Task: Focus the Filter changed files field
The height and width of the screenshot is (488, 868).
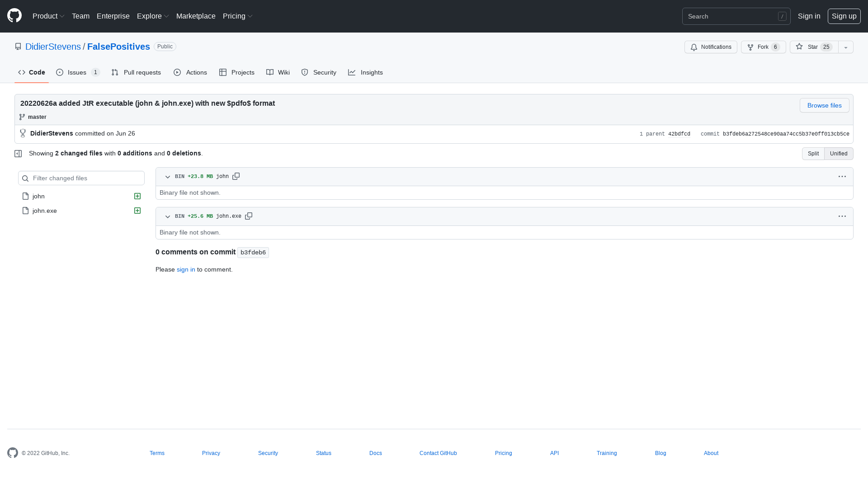Action: pyautogui.click(x=81, y=178)
